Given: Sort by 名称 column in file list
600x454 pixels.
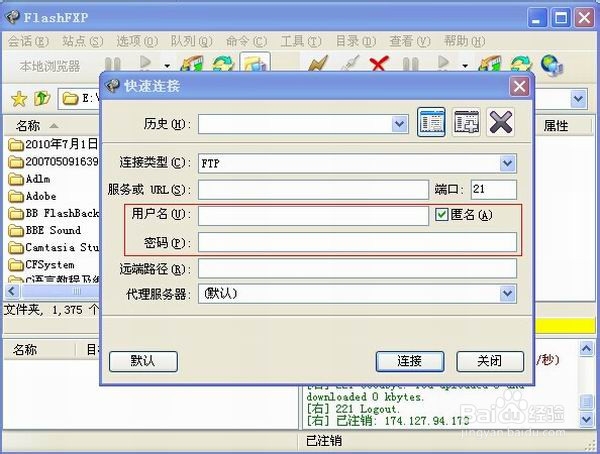Looking at the screenshot, I should click(x=28, y=126).
